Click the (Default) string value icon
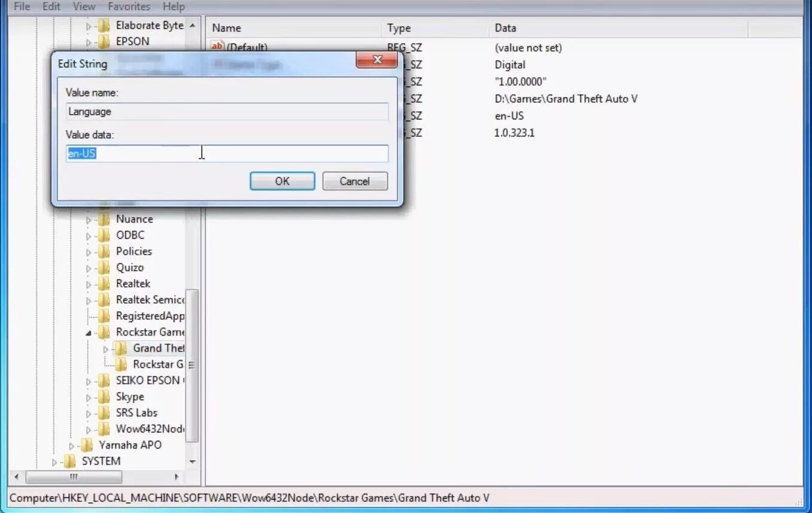This screenshot has height=513, width=812. click(218, 47)
